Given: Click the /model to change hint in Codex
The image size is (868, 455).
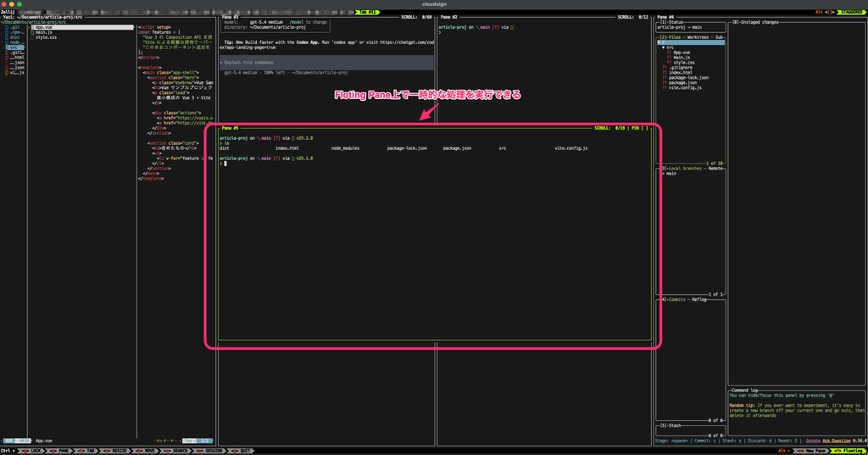Looking at the screenshot, I should click(x=308, y=22).
